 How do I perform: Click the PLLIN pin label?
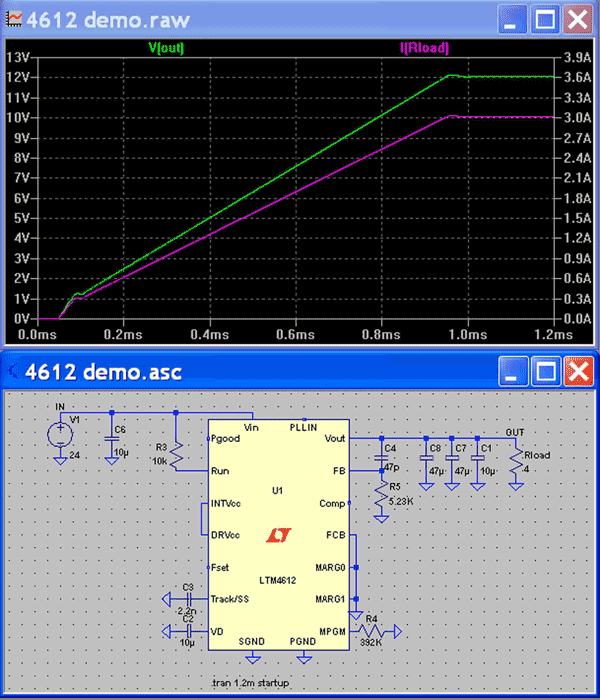coord(304,427)
